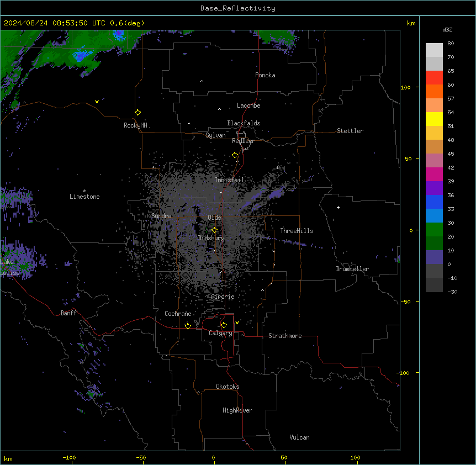Pick the blue 36-33 dBZ legend band
This screenshot has width=476, height=465.
pos(434,202)
